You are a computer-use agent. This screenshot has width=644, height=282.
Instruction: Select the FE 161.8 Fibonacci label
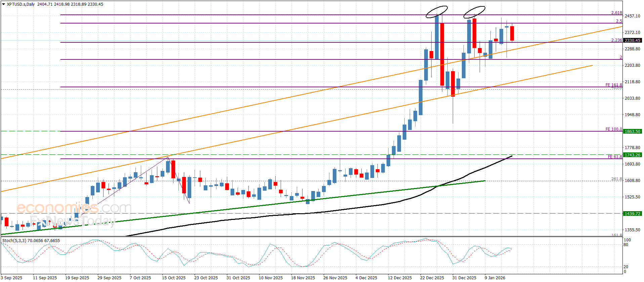(613, 85)
